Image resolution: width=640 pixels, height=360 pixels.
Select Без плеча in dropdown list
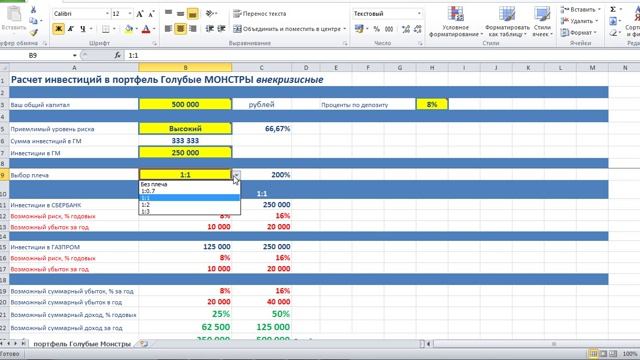189,184
